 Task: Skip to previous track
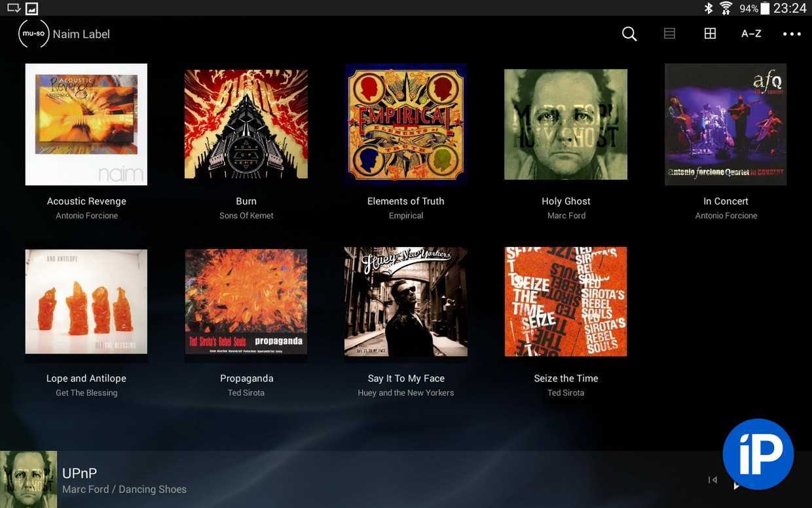click(x=712, y=480)
